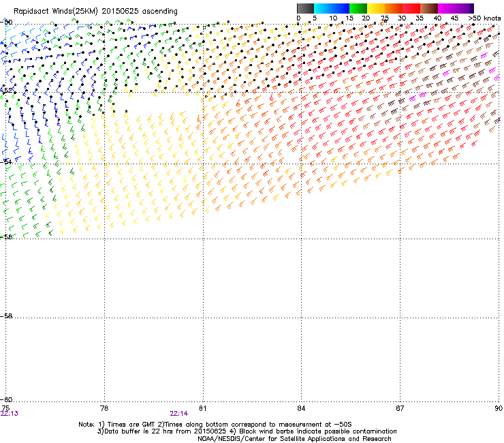Click the purple '22:14' pass time label
Viewport: 504px width, 443px height.
pyautogui.click(x=178, y=414)
